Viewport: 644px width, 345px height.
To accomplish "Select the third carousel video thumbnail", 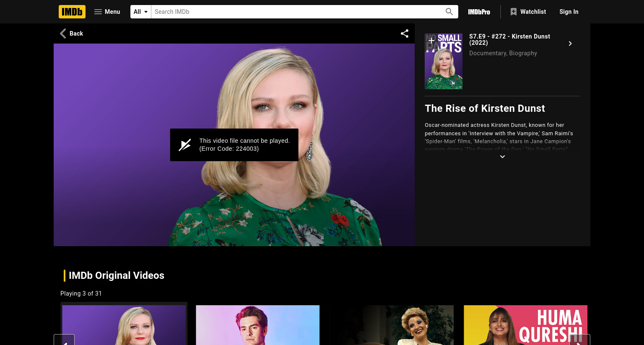I will pyautogui.click(x=392, y=325).
